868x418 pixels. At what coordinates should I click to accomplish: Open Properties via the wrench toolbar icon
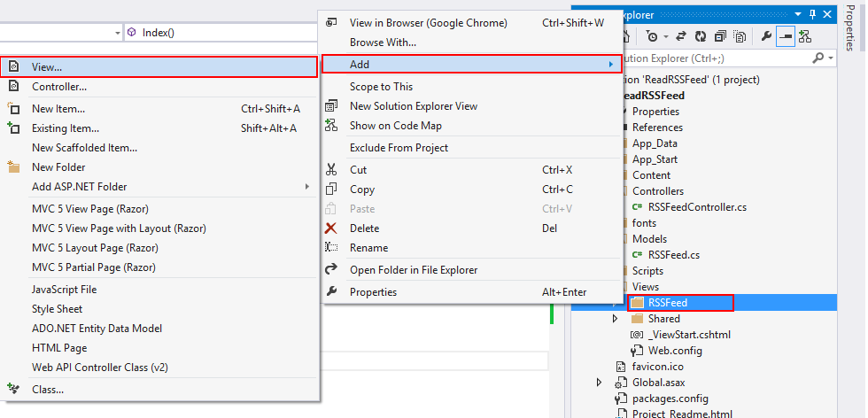pyautogui.click(x=766, y=36)
